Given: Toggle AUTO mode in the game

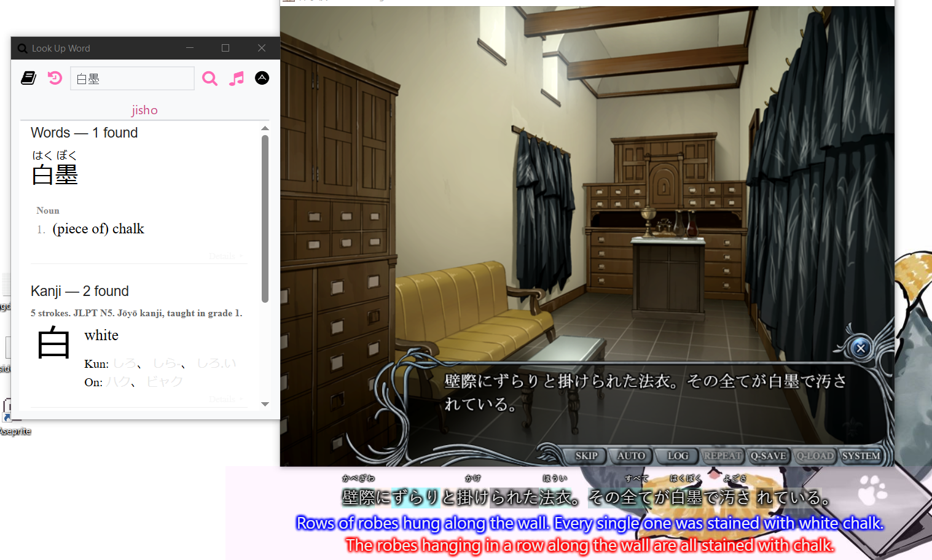Looking at the screenshot, I should [631, 456].
